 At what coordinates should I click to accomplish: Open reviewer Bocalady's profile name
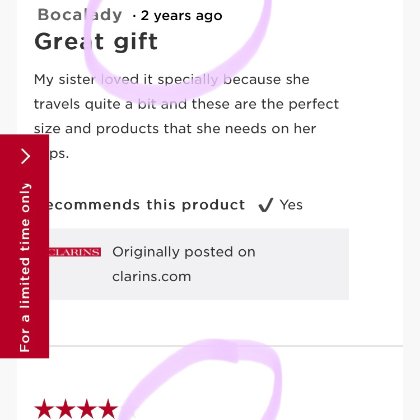(x=80, y=15)
